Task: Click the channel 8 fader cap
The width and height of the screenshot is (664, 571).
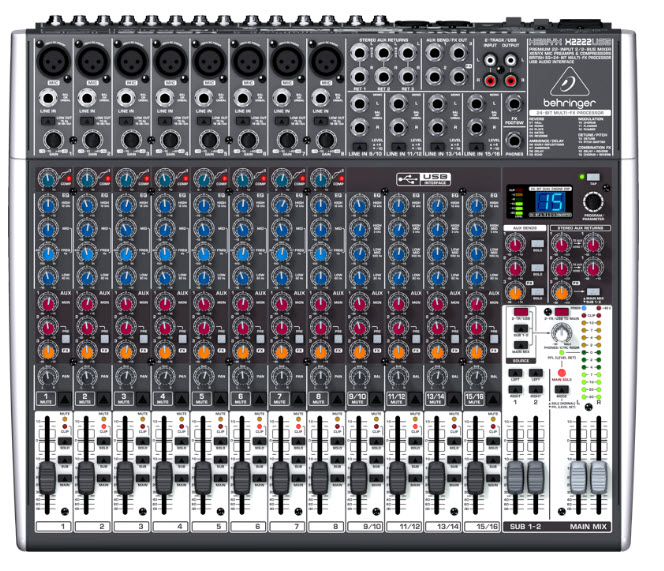Action: pyautogui.click(x=320, y=477)
